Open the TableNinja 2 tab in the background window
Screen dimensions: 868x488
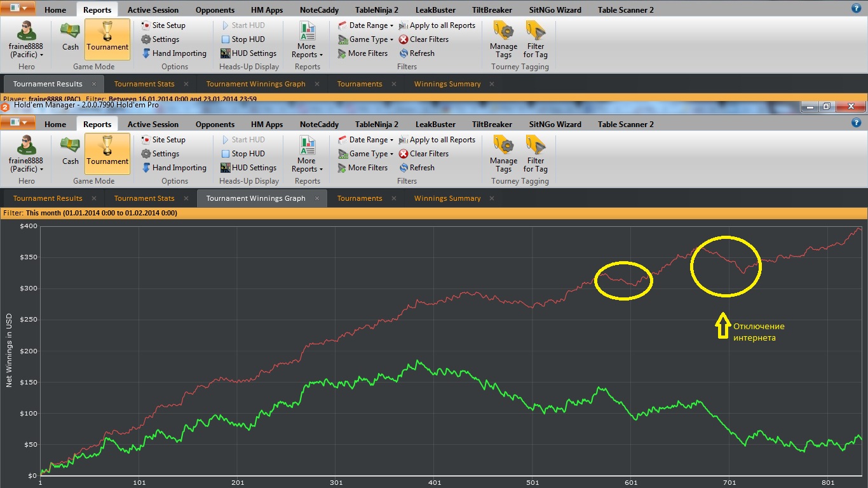click(377, 10)
